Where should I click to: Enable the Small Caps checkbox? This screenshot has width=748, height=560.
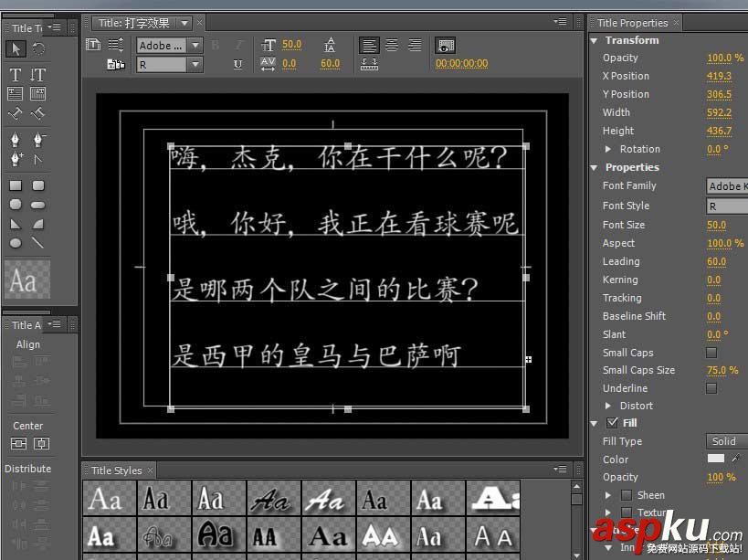711,353
